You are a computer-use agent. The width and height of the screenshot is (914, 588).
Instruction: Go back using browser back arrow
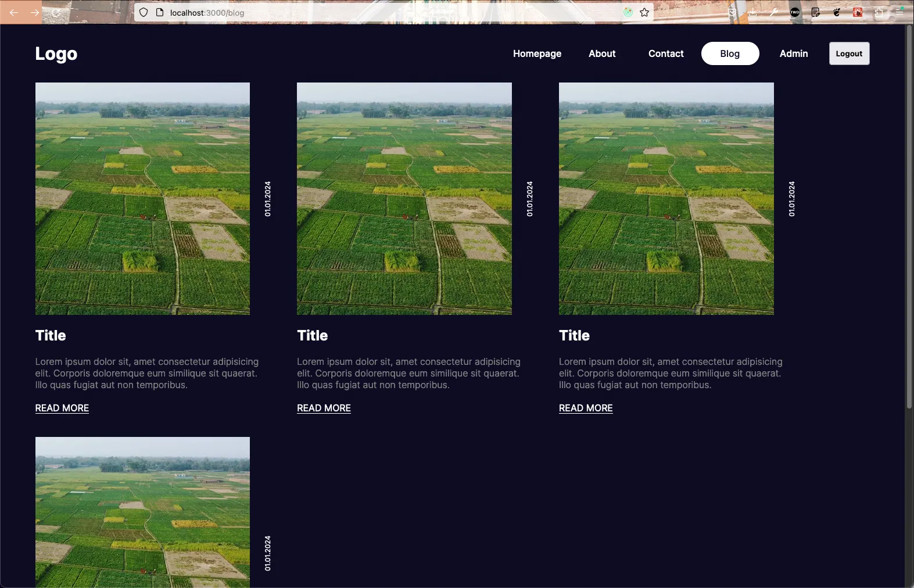pyautogui.click(x=14, y=12)
